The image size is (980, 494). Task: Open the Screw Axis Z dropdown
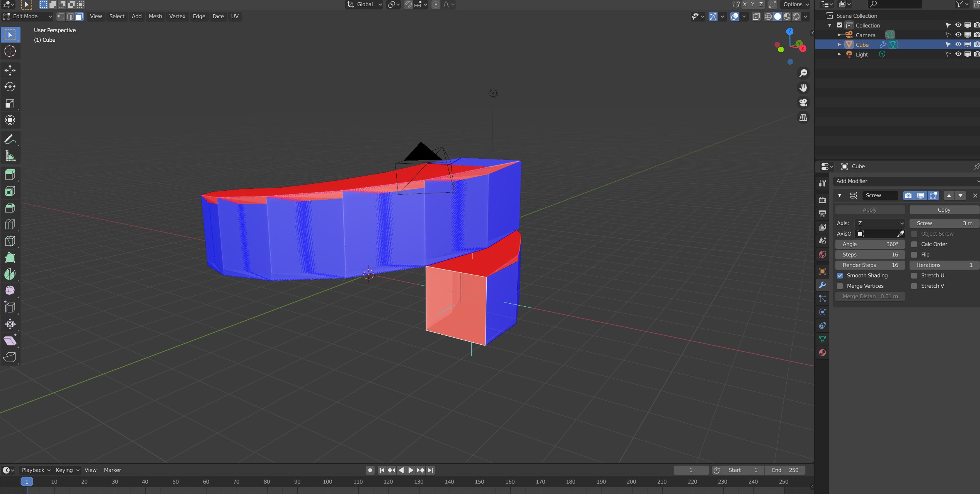[879, 223]
